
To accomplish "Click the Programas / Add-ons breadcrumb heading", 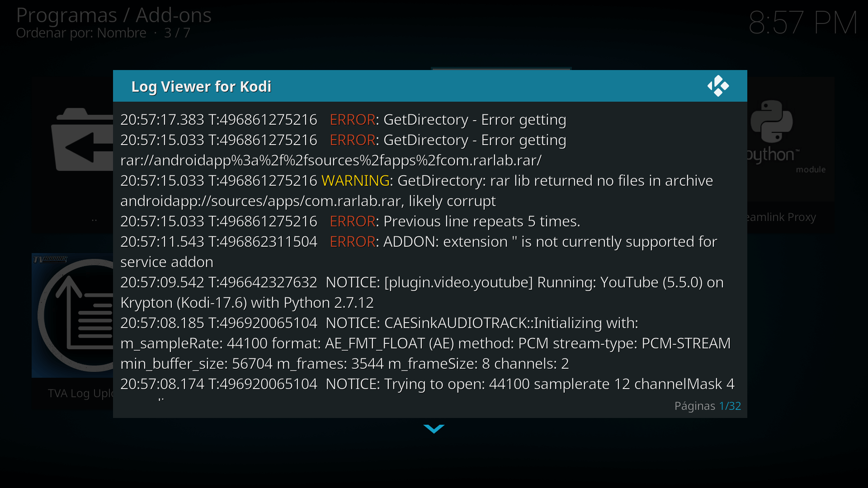I will (x=113, y=15).
